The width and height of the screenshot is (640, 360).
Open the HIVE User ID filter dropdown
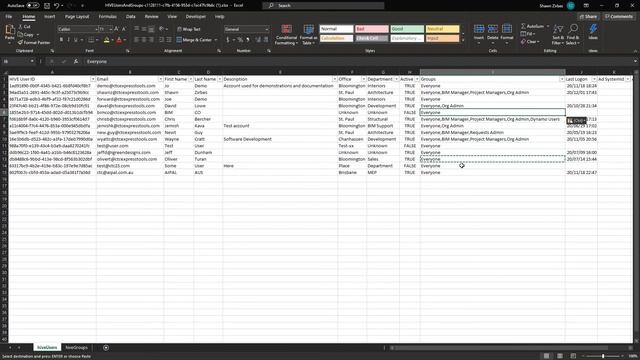(x=93, y=79)
